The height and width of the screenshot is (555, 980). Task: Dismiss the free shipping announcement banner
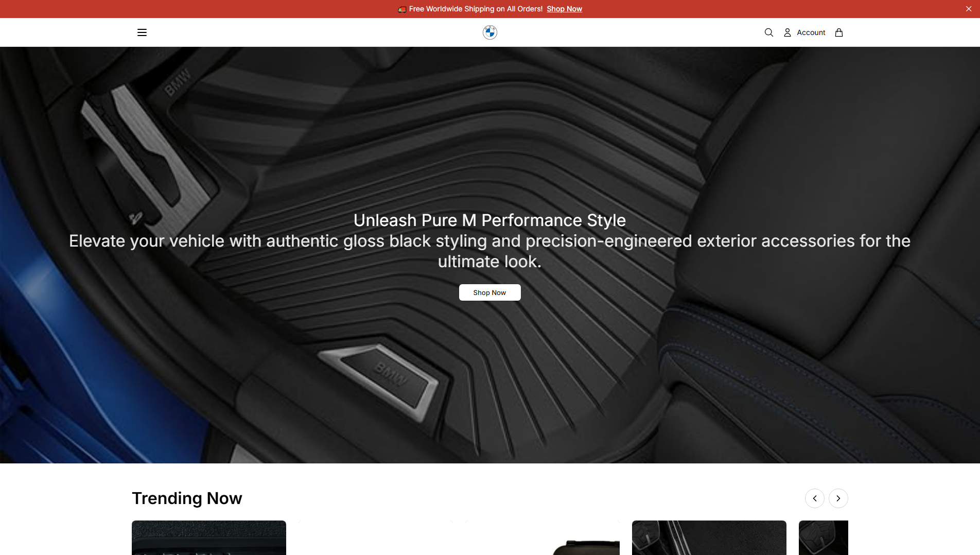(969, 9)
